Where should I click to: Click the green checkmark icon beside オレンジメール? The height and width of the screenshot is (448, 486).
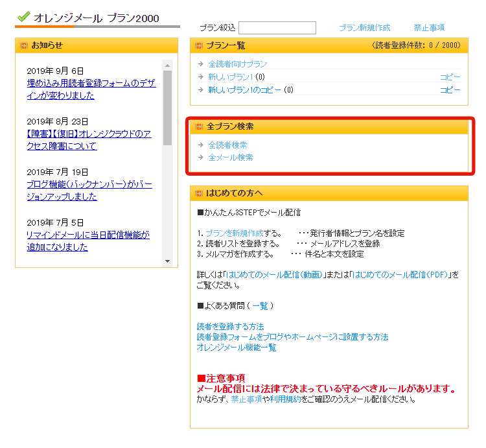point(23,16)
